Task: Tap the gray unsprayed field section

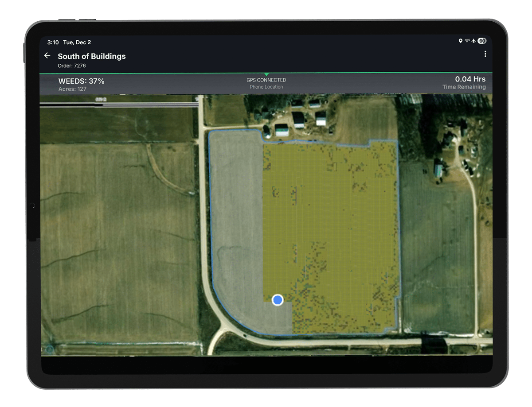Action: pyautogui.click(x=236, y=221)
